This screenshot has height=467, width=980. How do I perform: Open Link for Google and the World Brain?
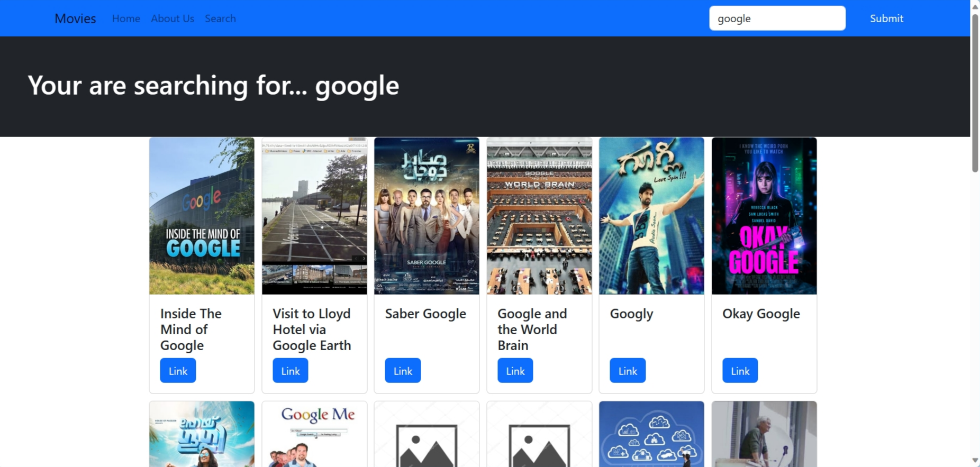coord(515,371)
